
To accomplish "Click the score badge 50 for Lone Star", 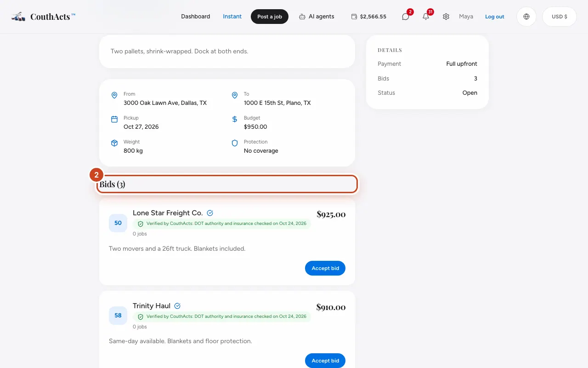I will point(118,223).
